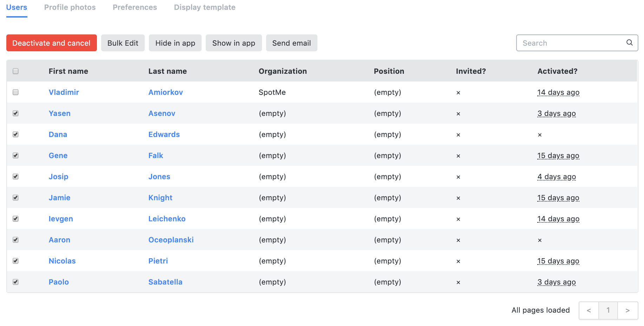The image size is (644, 326).
Task: Click Dana's not-activated × mark
Action: [x=540, y=135]
